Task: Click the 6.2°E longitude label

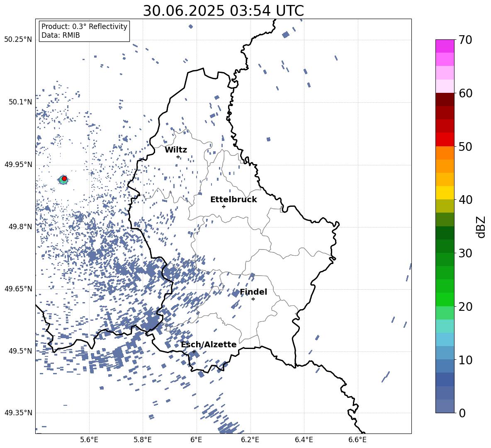Action: [250, 440]
